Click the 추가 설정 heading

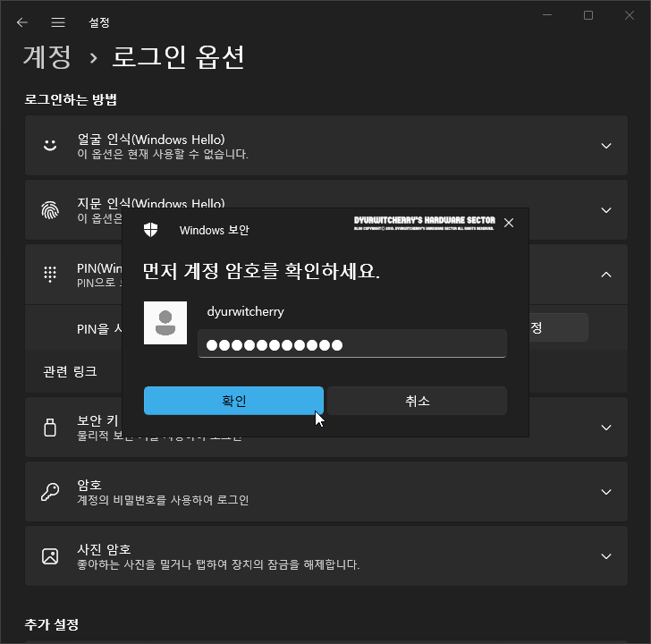[x=52, y=624]
